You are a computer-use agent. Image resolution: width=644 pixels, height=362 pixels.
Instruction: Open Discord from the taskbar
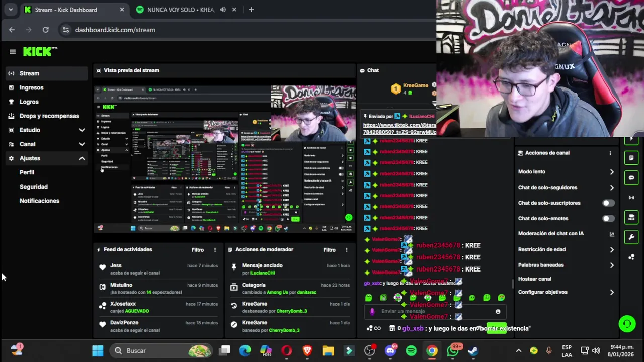click(x=390, y=350)
